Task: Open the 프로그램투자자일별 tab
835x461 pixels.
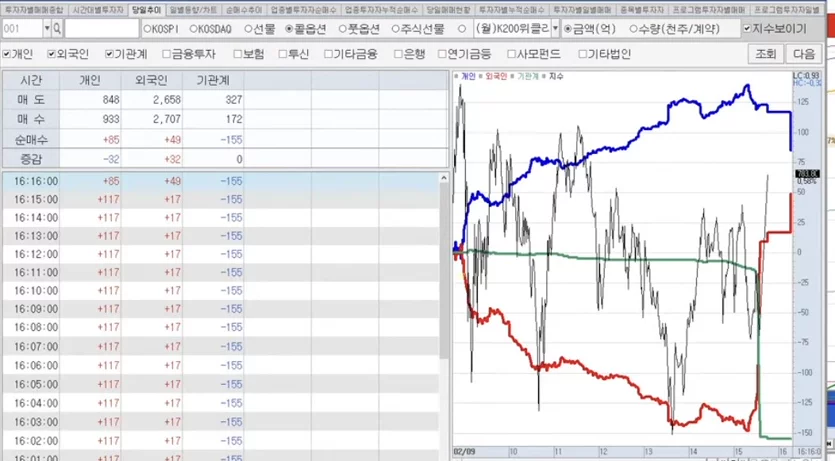Action: [x=787, y=10]
